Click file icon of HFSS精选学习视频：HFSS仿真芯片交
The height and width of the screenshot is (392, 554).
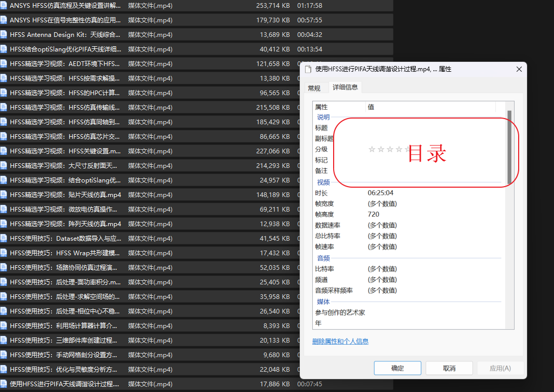pos(4,136)
